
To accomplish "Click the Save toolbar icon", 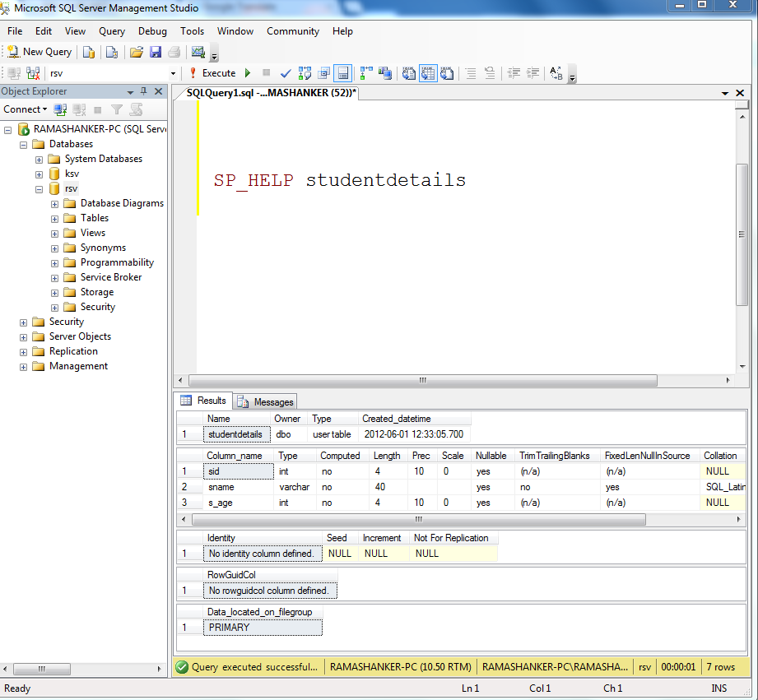I will click(156, 51).
